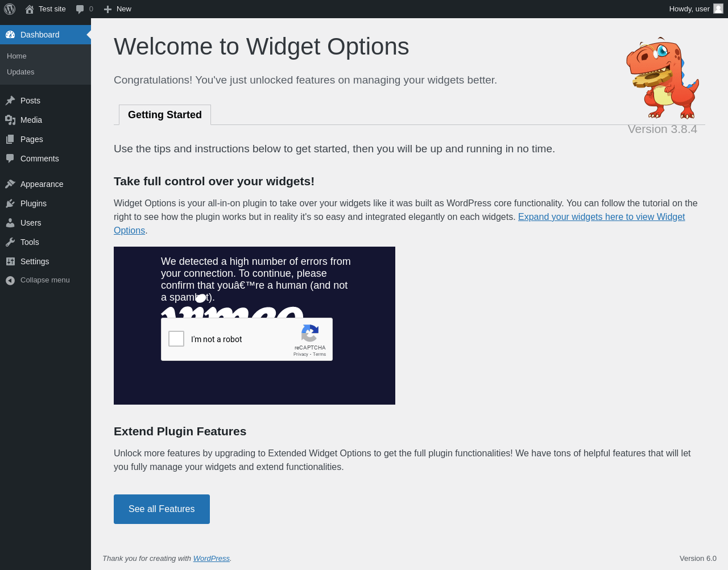Click the Settings sliders icon
Screen dimensions: 728x570
[x=10, y=261]
